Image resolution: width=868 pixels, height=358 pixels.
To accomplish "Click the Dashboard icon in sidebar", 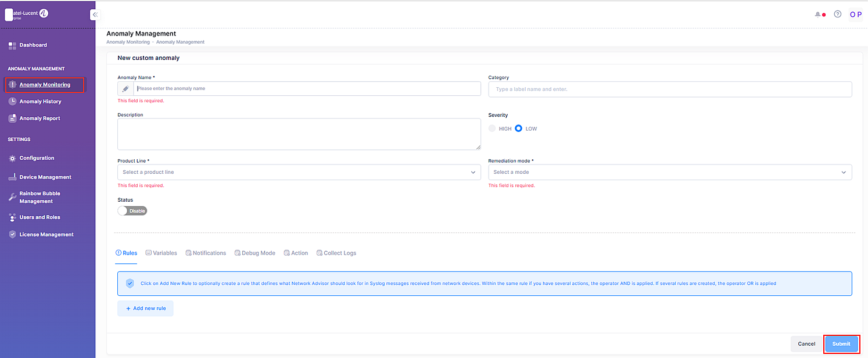I will pyautogui.click(x=12, y=45).
